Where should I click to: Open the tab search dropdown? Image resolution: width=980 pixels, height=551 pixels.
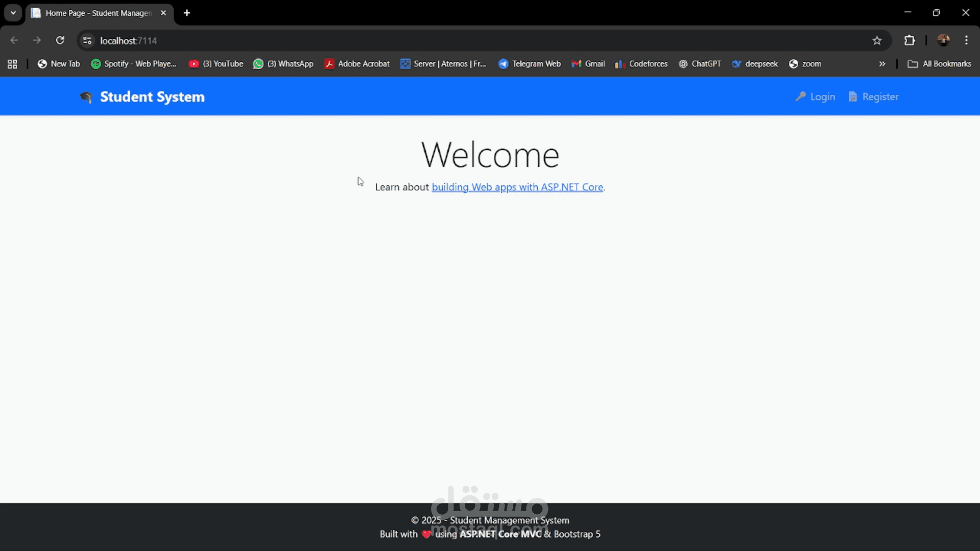13,12
